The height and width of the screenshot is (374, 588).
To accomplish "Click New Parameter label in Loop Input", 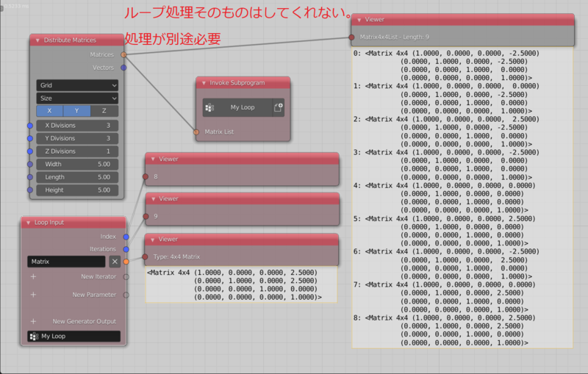I will pos(94,295).
